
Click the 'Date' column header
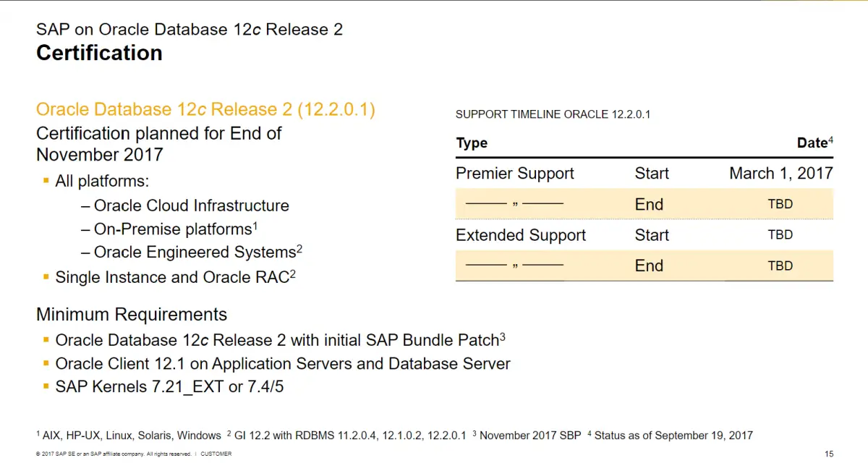pyautogui.click(x=815, y=143)
